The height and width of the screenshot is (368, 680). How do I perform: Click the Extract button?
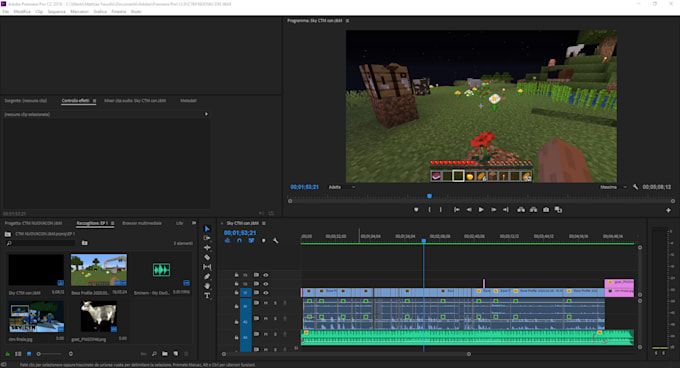pyautogui.click(x=533, y=210)
